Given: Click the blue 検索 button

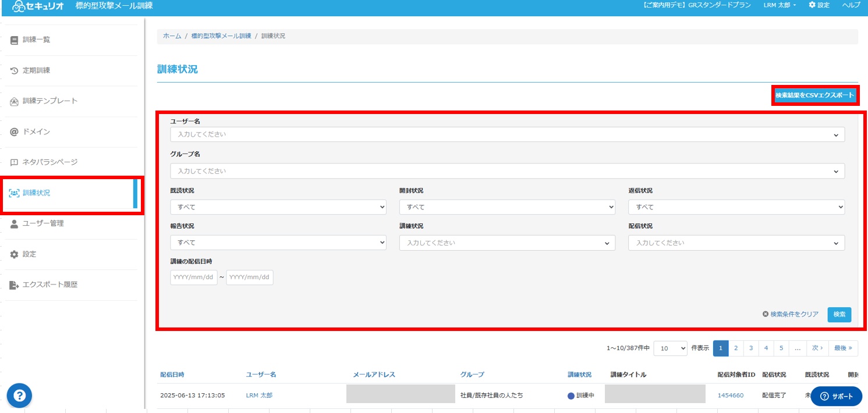Looking at the screenshot, I should pyautogui.click(x=839, y=315).
